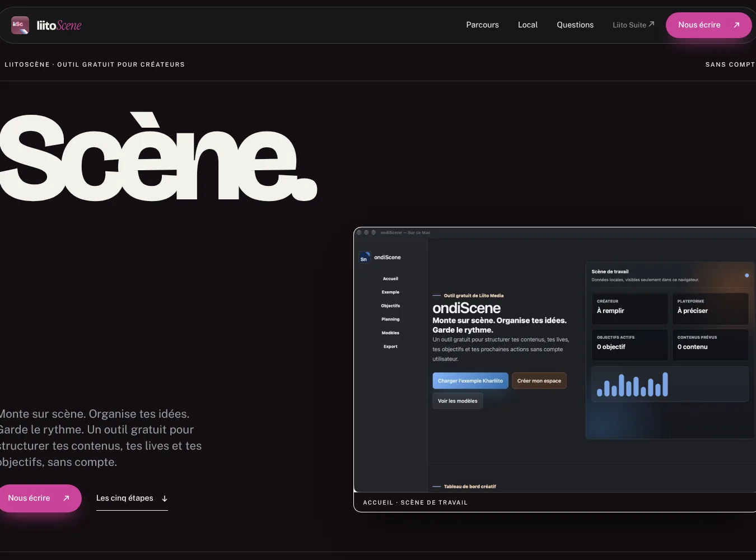Viewport: 756px width, 560px height.
Task: Open the Local nav item
Action: 528,25
